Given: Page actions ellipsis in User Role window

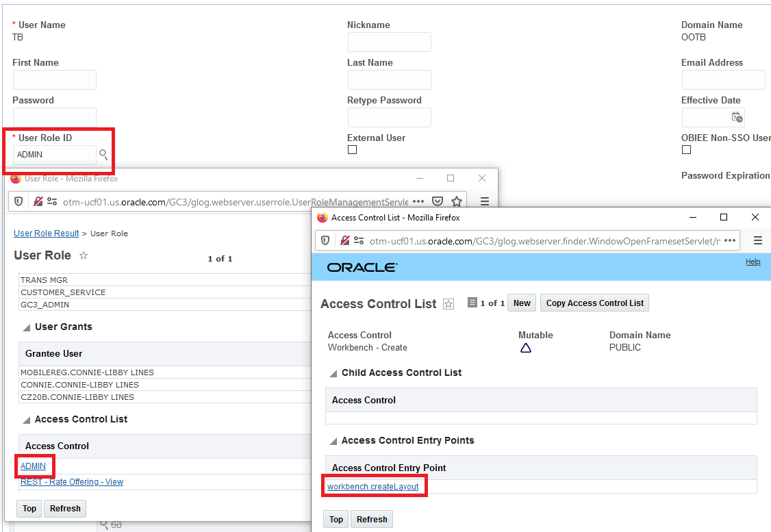Looking at the screenshot, I should (418, 201).
